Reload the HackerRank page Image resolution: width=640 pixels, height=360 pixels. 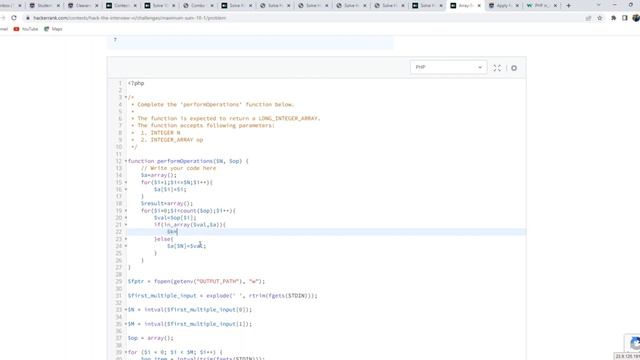14,18
